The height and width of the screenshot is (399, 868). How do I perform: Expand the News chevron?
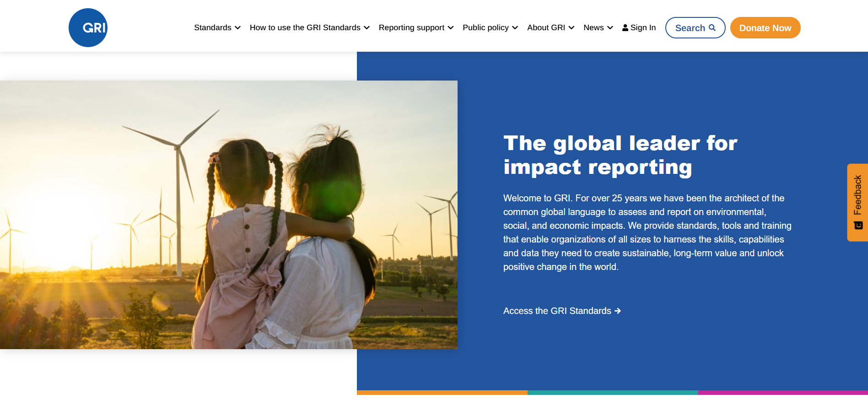point(610,28)
